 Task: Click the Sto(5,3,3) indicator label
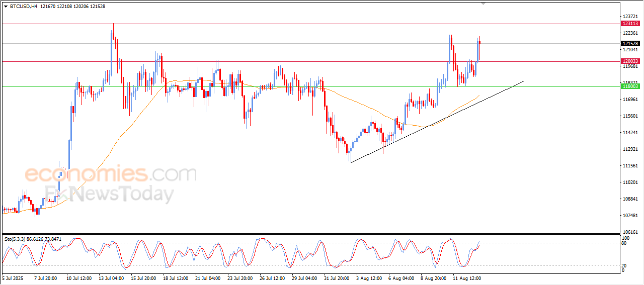click(x=33, y=239)
